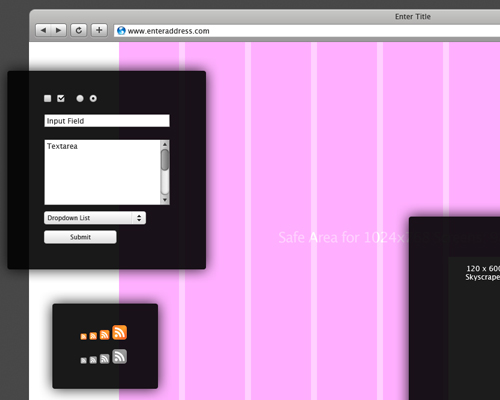Click the smallest orange RSS icon
The height and width of the screenshot is (400, 500).
tap(83, 337)
